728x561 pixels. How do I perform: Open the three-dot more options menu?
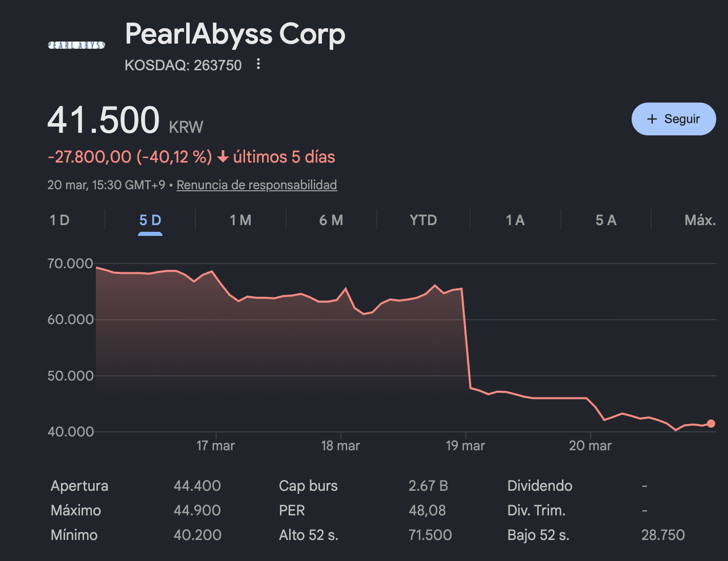tap(258, 64)
